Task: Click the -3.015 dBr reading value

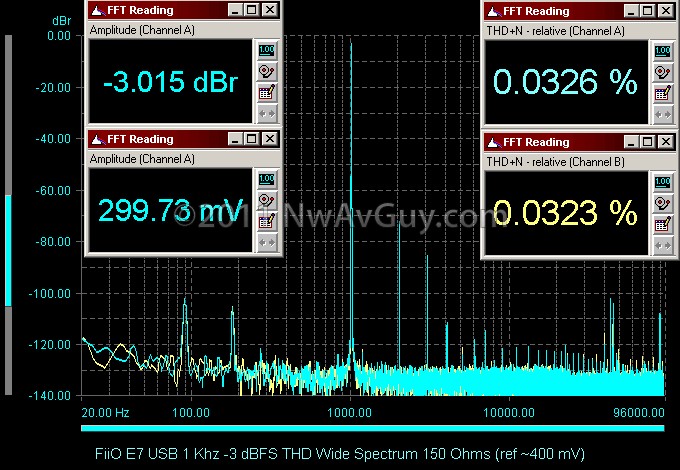Action: [x=170, y=81]
